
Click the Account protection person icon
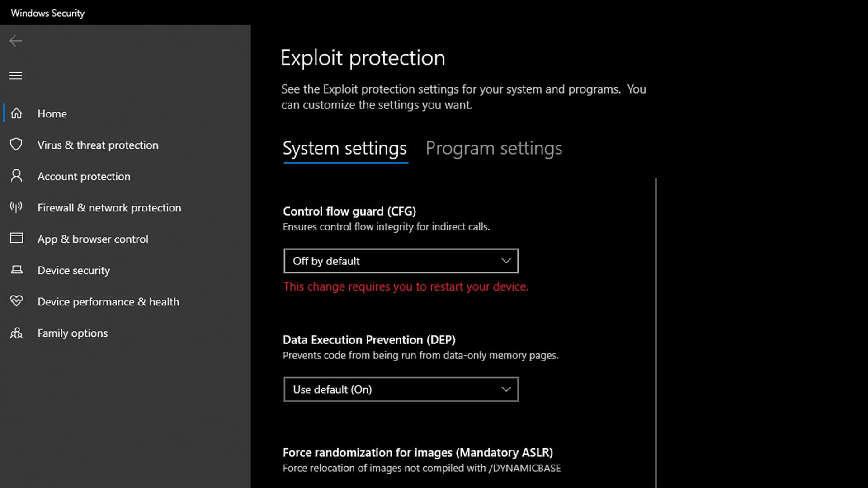pos(16,176)
